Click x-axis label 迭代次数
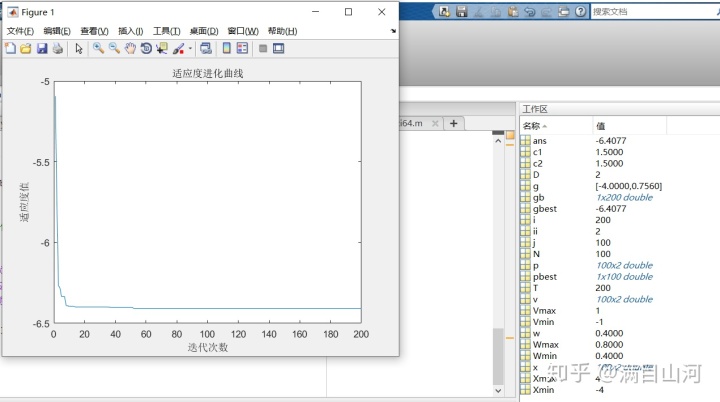Viewport: 720px width, 402px height. (208, 347)
